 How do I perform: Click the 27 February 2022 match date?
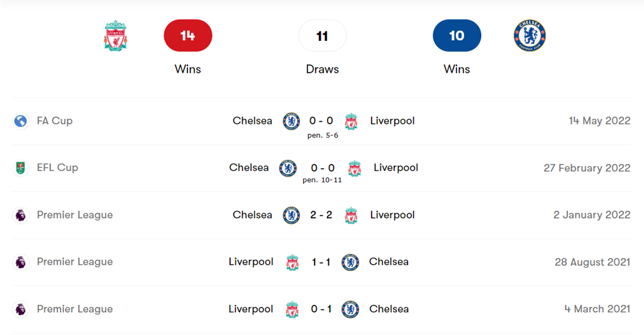587,168
